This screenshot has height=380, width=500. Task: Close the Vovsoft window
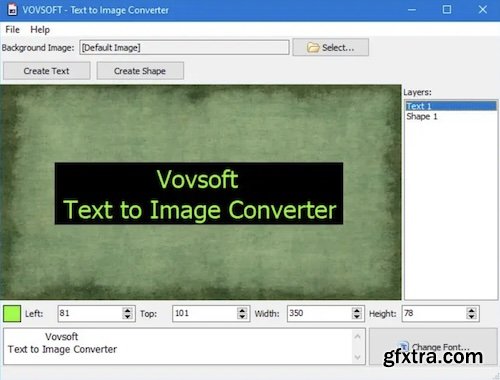tap(482, 10)
